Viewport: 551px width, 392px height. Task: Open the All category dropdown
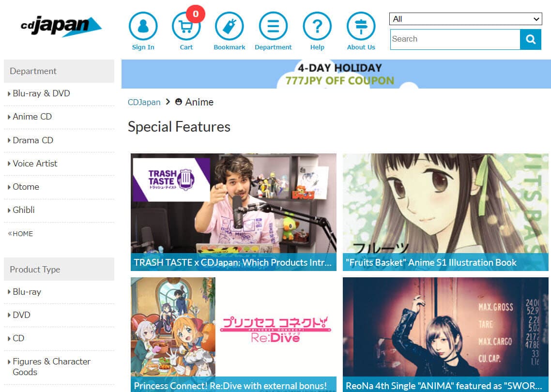click(465, 19)
